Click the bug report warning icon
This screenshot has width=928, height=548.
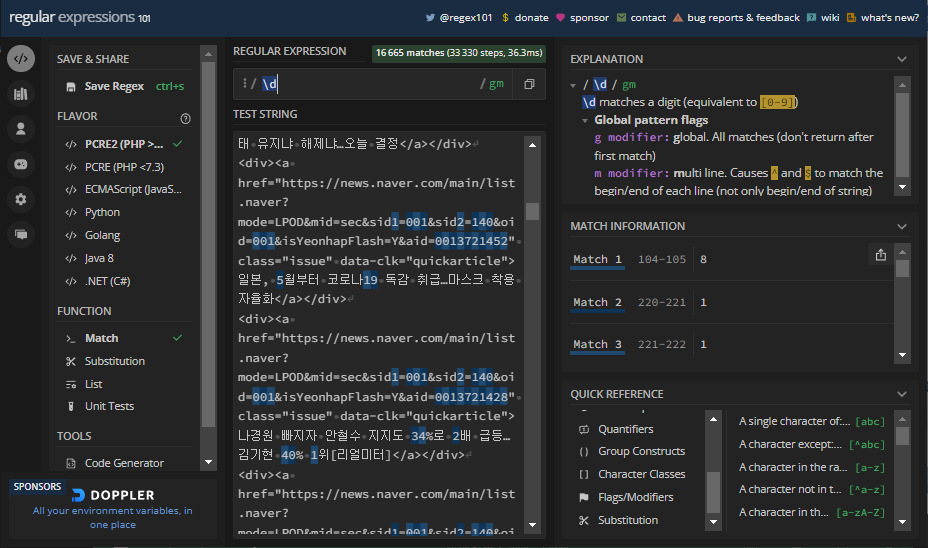click(678, 18)
